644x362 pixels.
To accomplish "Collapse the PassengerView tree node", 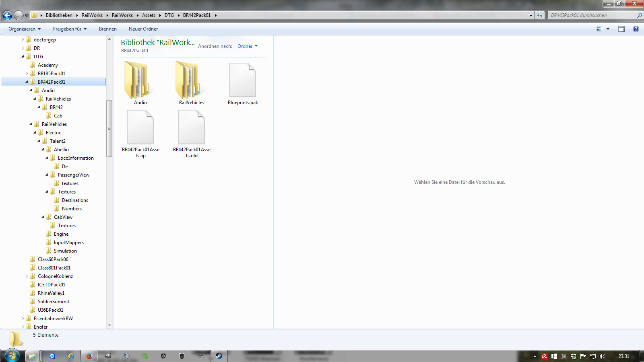I will tap(47, 175).
